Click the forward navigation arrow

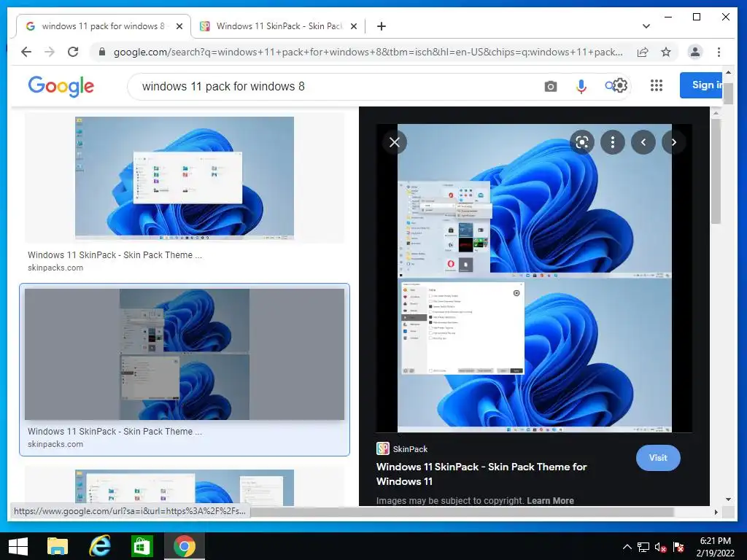pos(50,52)
